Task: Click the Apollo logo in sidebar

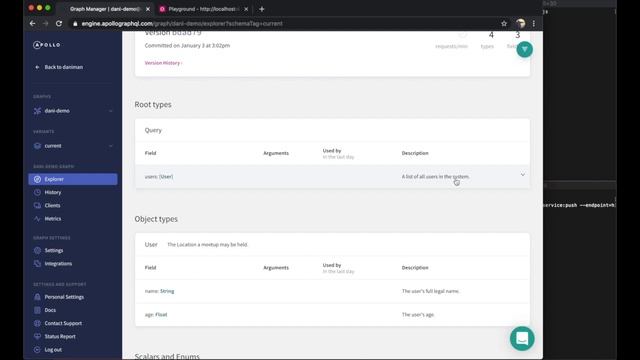Action: (47, 45)
